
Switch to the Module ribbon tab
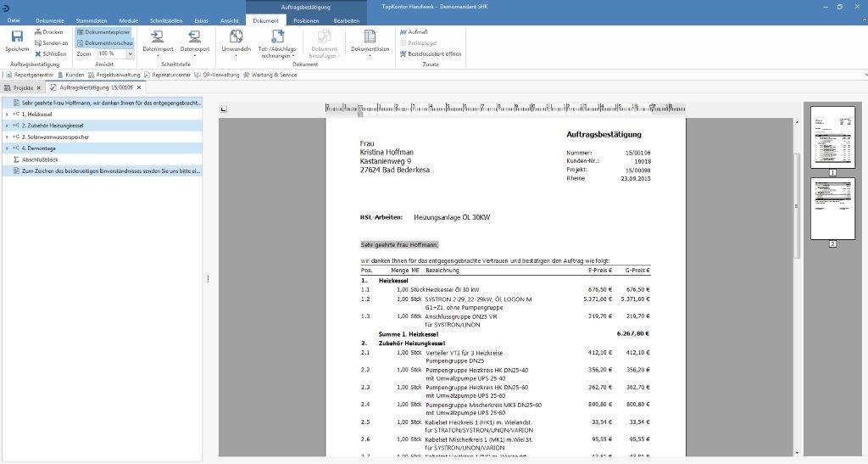tap(129, 20)
